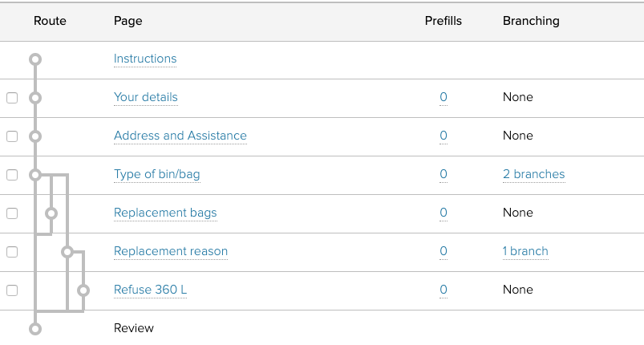Click the Refuse 360 L branch node

[x=83, y=290]
